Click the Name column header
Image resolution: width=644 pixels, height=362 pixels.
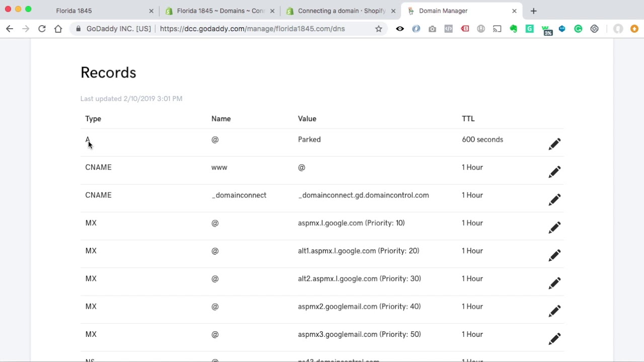tap(221, 119)
